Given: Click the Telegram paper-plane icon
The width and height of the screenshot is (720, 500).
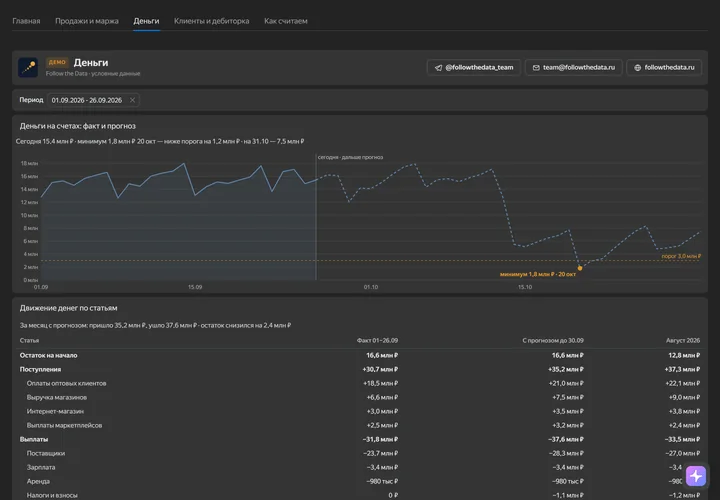Looking at the screenshot, I should click(439, 67).
